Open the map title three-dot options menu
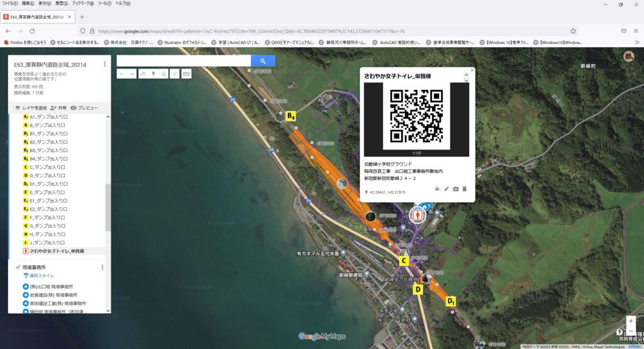Screen dimensions: 644x349 pyautogui.click(x=104, y=64)
